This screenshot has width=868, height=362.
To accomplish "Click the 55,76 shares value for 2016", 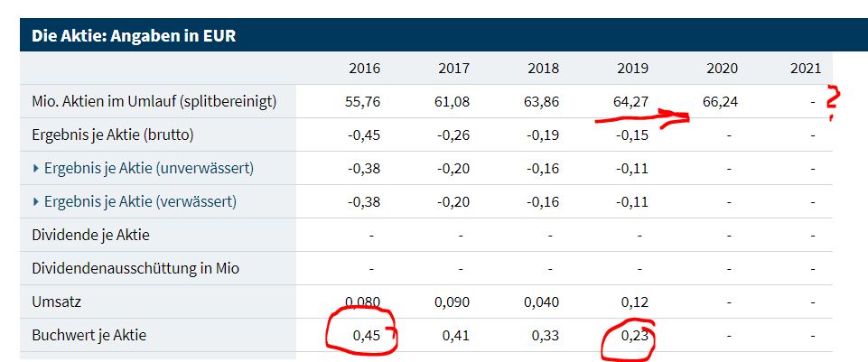I will (x=363, y=102).
